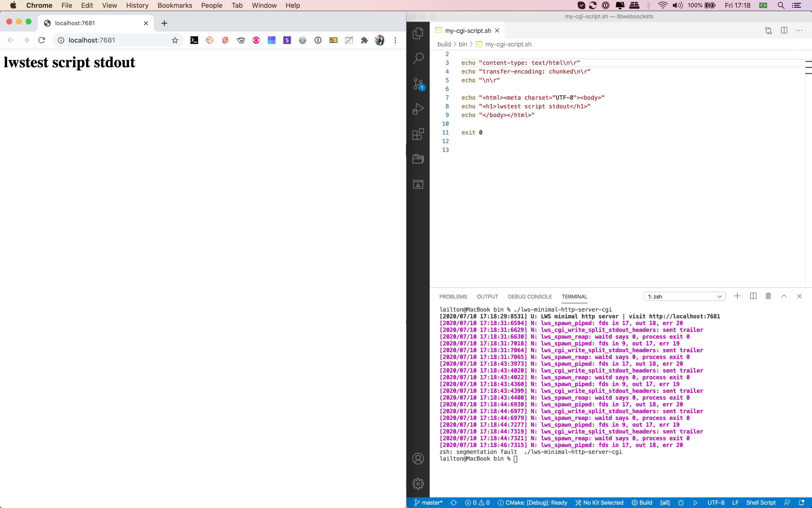This screenshot has width=812, height=508.
Task: Open the Apple menu
Action: point(13,5)
